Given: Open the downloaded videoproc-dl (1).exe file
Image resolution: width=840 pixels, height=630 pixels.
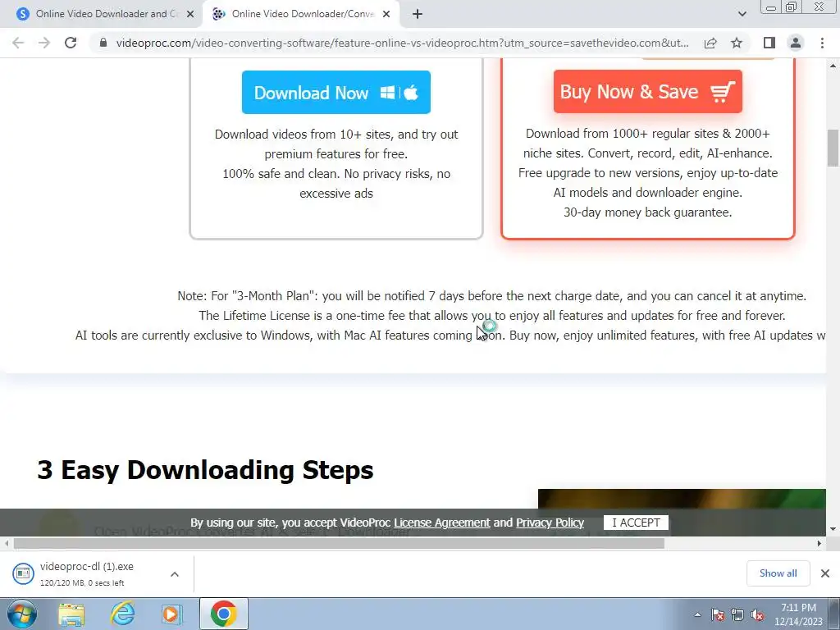Looking at the screenshot, I should point(85,573).
